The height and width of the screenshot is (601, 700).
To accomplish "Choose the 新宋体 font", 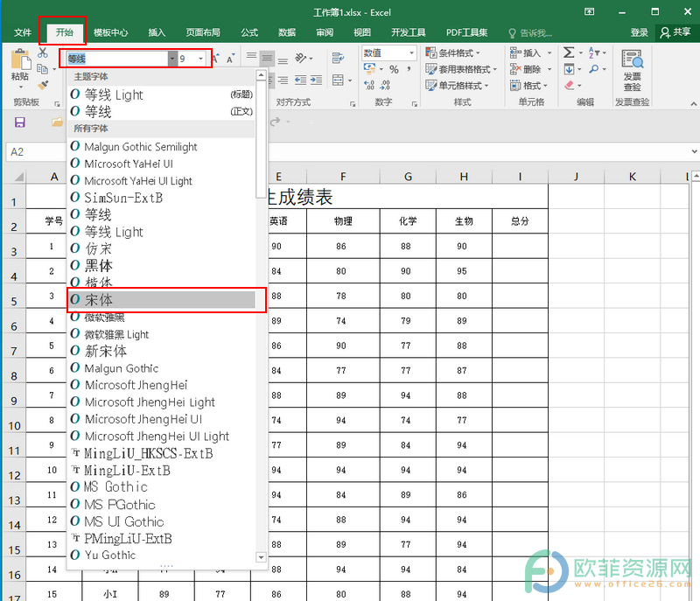I will tap(162, 351).
